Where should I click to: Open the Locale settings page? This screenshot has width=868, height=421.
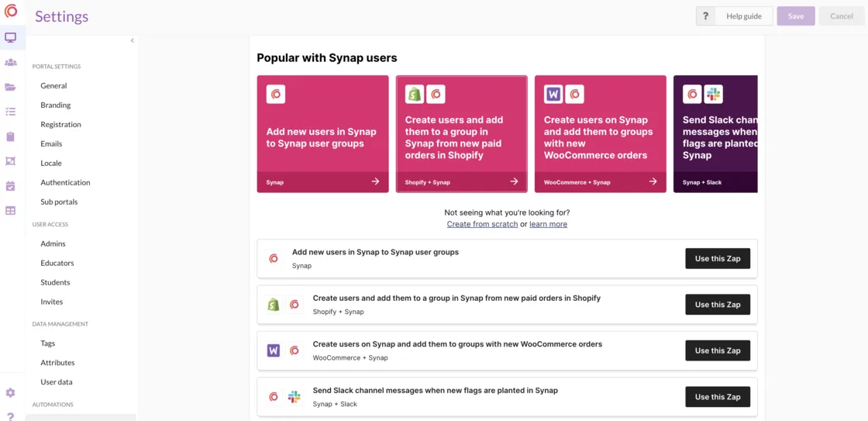51,164
